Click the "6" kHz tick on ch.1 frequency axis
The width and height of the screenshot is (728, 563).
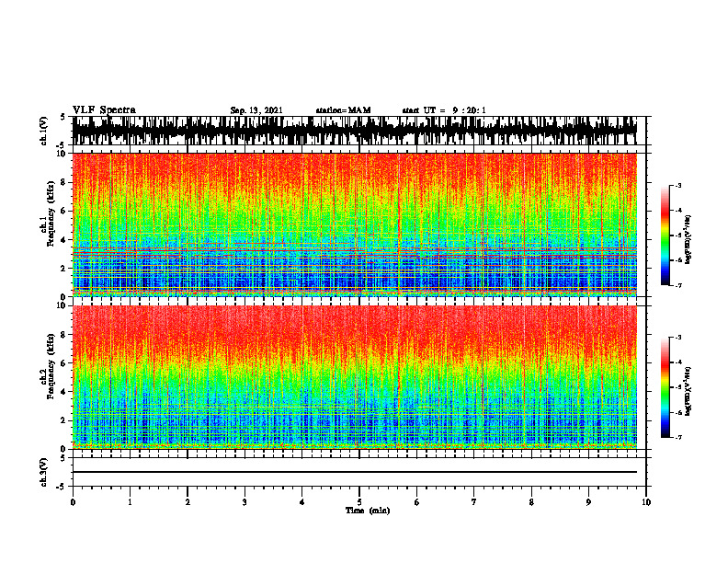coord(64,211)
